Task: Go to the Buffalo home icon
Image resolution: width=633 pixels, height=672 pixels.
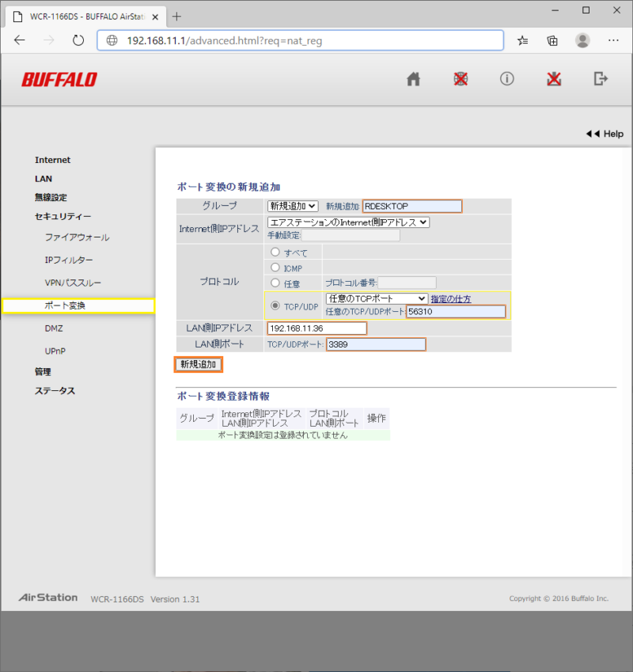Action: pyautogui.click(x=413, y=79)
